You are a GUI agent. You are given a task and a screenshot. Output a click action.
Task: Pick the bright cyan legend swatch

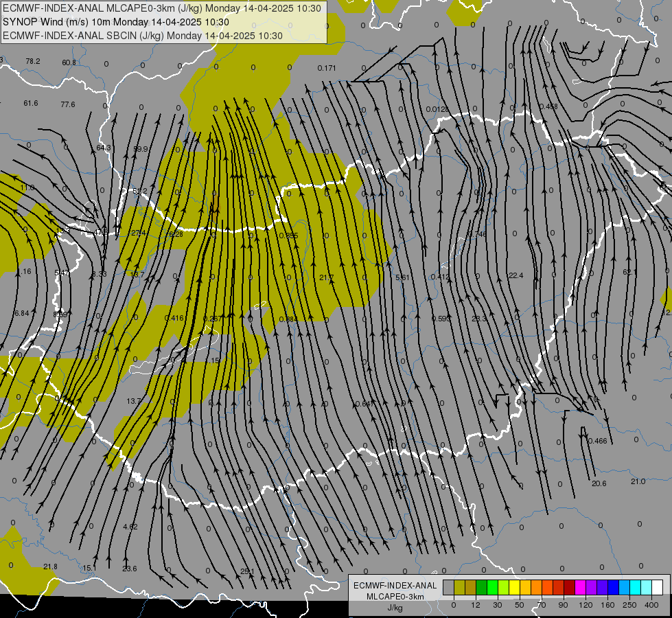pyautogui.click(x=636, y=588)
